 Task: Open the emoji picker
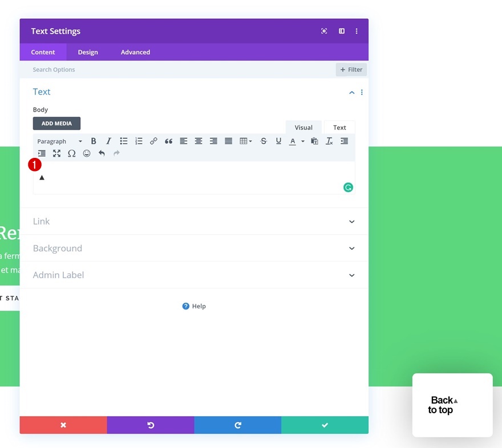(86, 153)
